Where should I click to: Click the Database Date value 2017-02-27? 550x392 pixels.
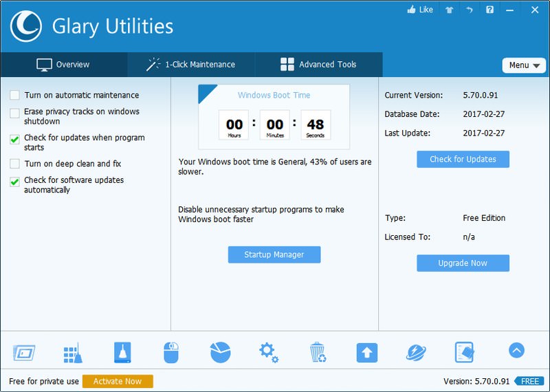pyautogui.click(x=484, y=114)
